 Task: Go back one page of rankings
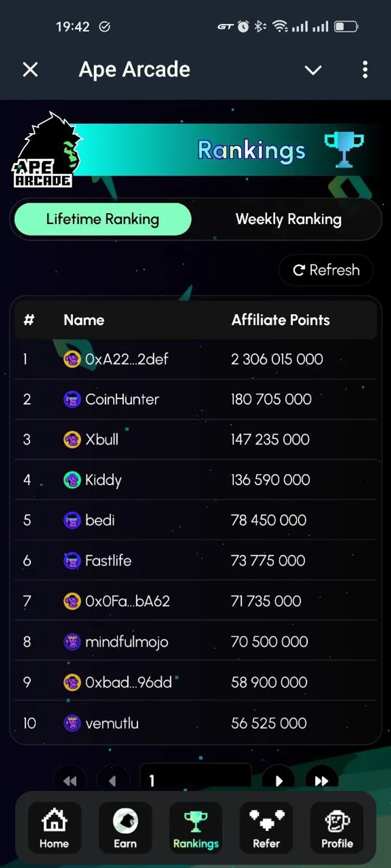pos(113,781)
